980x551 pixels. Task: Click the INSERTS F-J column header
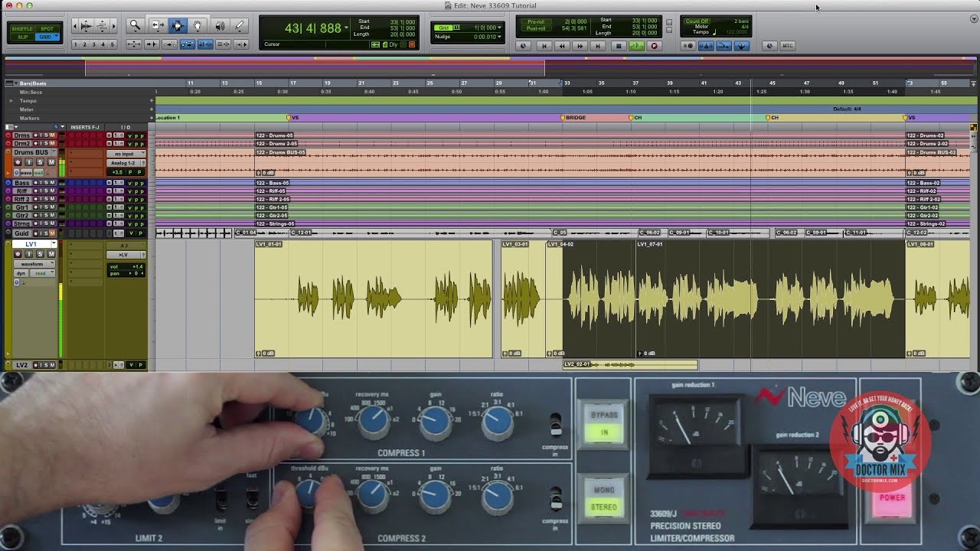(x=85, y=127)
